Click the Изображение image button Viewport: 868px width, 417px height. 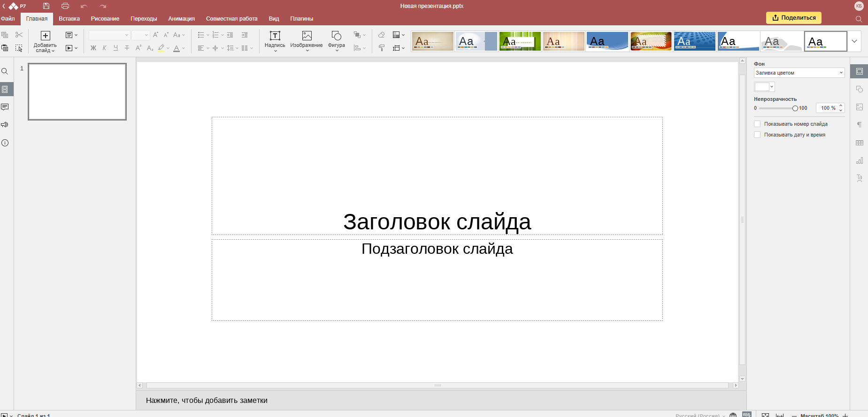[x=307, y=41]
